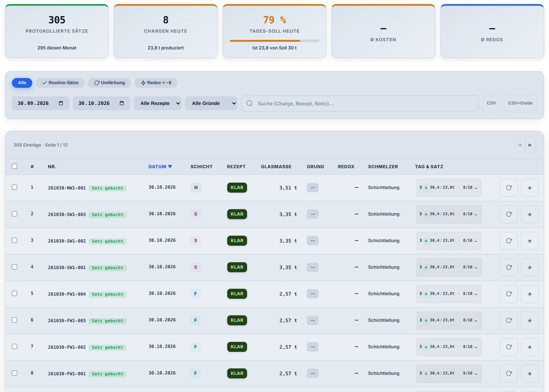Filter by Routine-Sätze
The width and height of the screenshot is (549, 392).
[x=60, y=83]
